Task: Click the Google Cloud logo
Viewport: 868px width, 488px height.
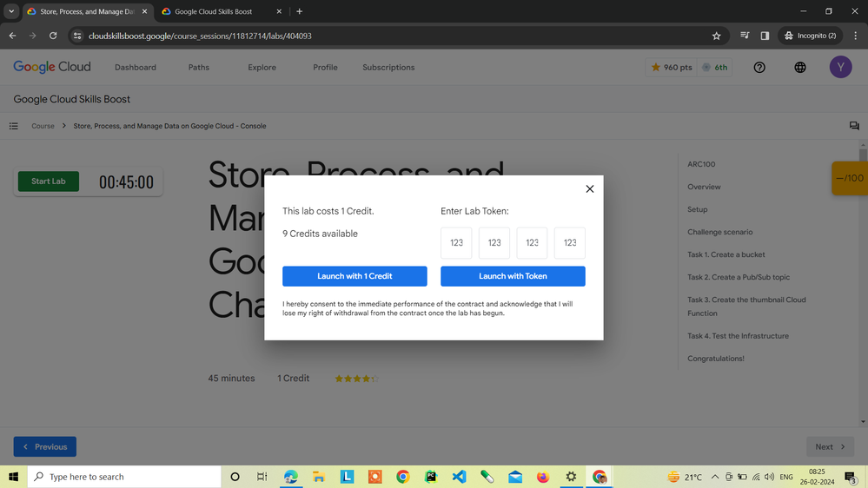Action: 52,67
